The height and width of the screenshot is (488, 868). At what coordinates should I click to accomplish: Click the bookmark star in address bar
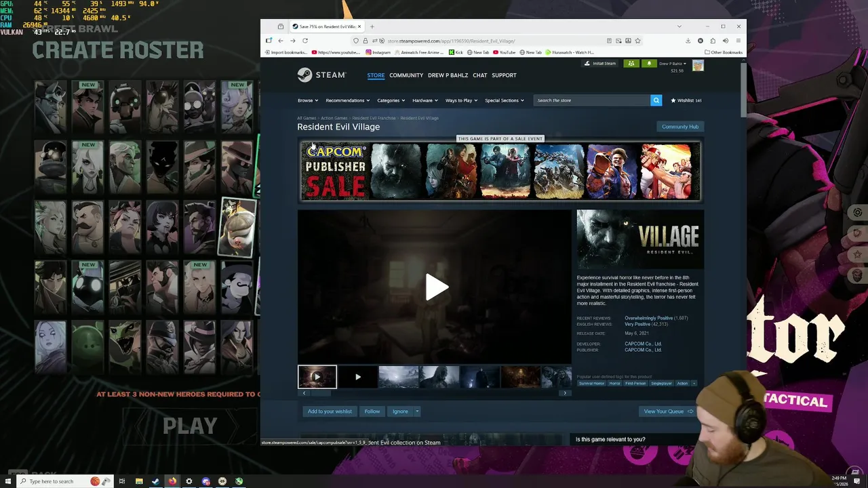pos(637,41)
